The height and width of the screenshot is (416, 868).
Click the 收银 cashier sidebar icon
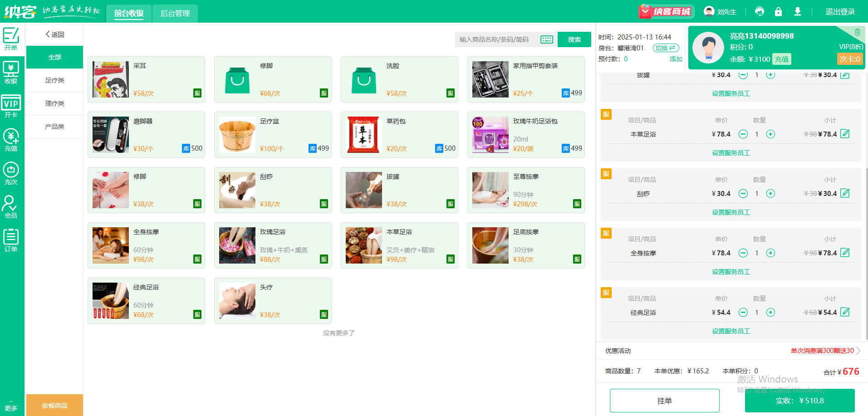tap(11, 73)
